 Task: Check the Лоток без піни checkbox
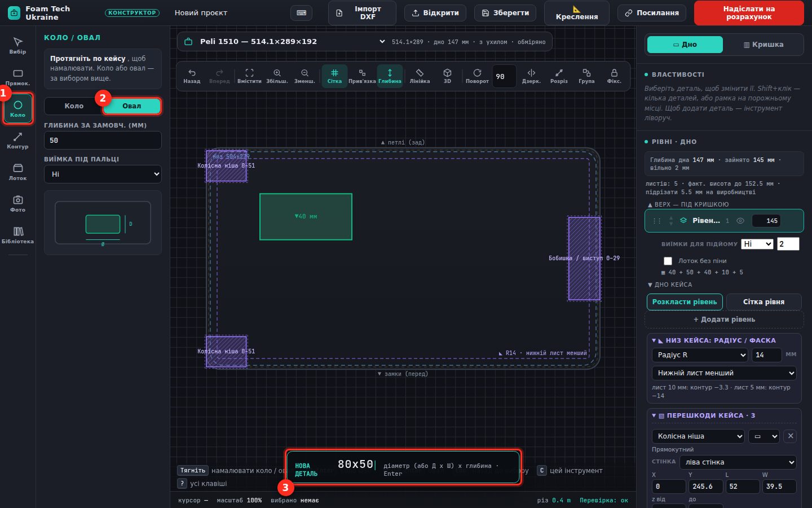tap(668, 261)
